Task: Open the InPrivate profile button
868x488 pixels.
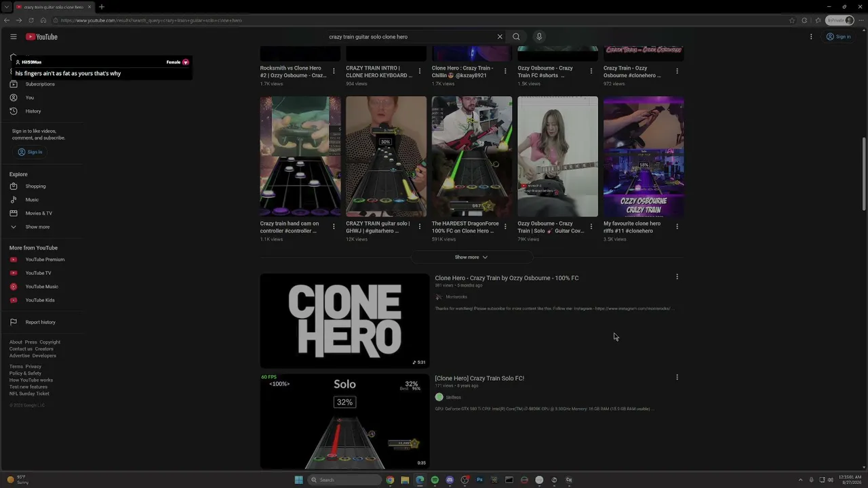Action: (x=840, y=20)
